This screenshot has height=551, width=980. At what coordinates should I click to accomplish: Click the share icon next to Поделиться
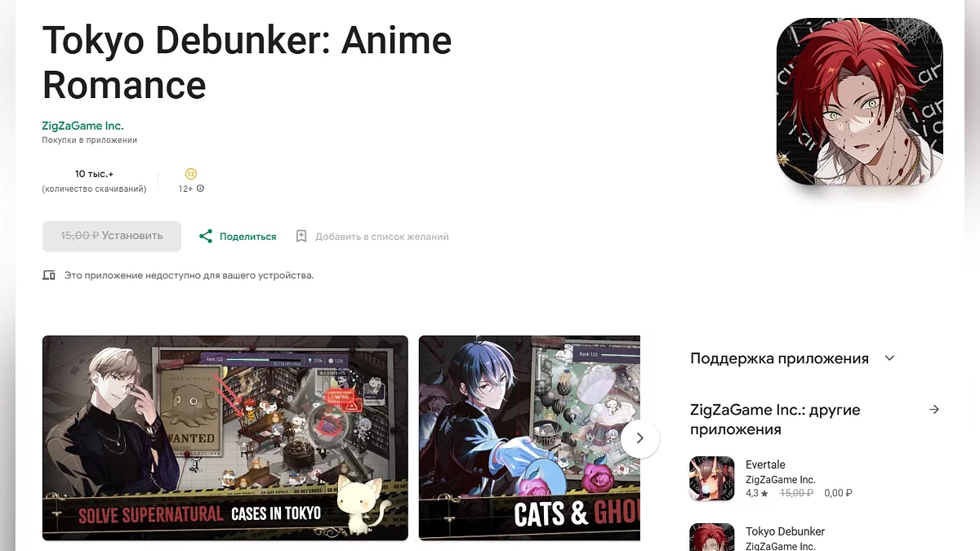tap(206, 236)
